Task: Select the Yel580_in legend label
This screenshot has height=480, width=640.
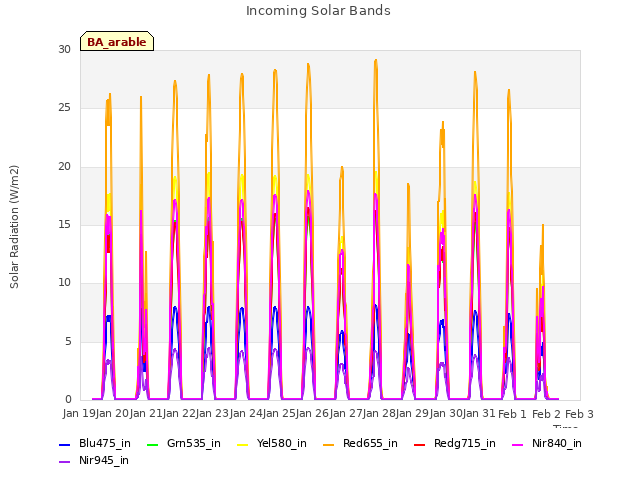Action: pos(282,444)
